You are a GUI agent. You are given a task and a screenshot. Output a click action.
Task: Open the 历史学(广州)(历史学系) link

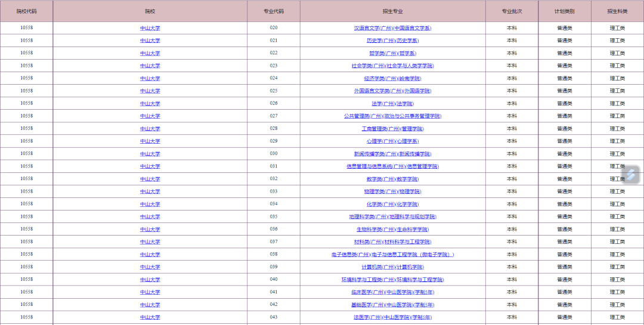(x=392, y=41)
